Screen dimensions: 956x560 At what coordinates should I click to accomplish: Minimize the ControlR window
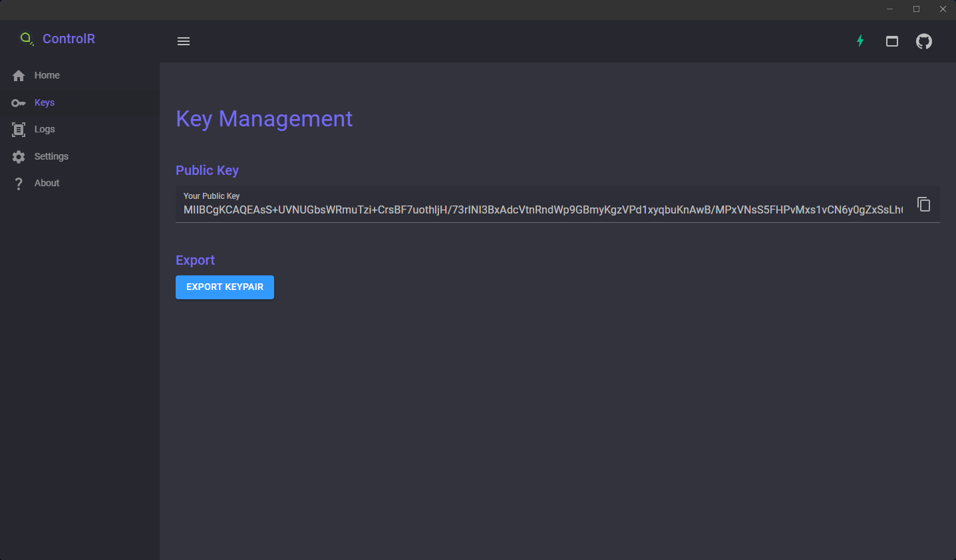889,9
